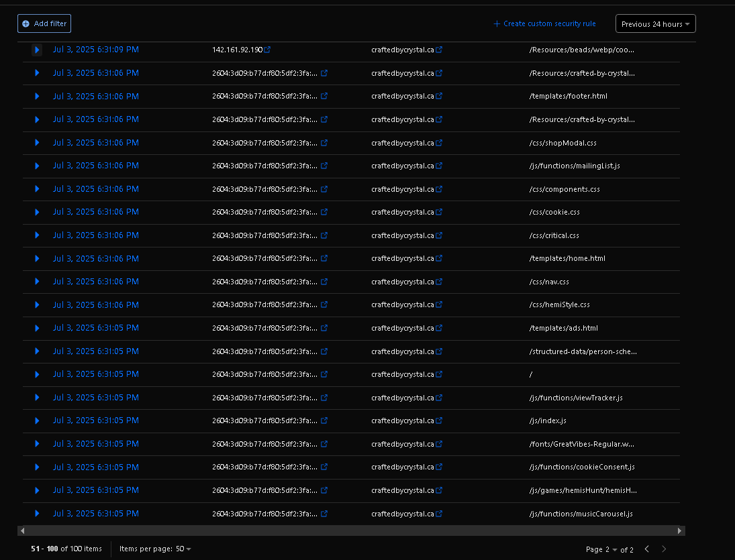Open IP external link on /css/critical.css row
Viewport: 735px width, 560px height.
(324, 235)
